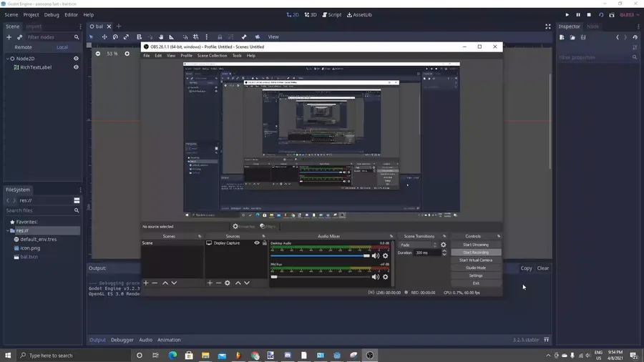The width and height of the screenshot is (644, 362).
Task: Click Start Streaming in OBS Controls
Action: (476, 245)
